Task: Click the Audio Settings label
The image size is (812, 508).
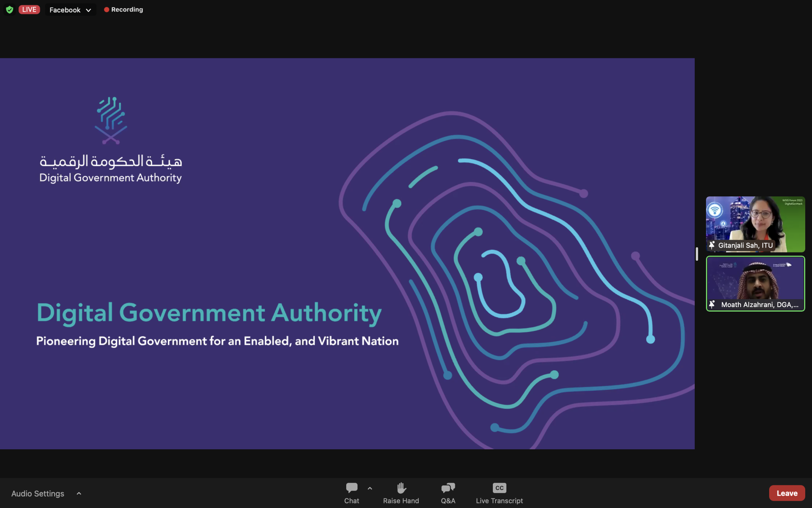Action: 38,493
